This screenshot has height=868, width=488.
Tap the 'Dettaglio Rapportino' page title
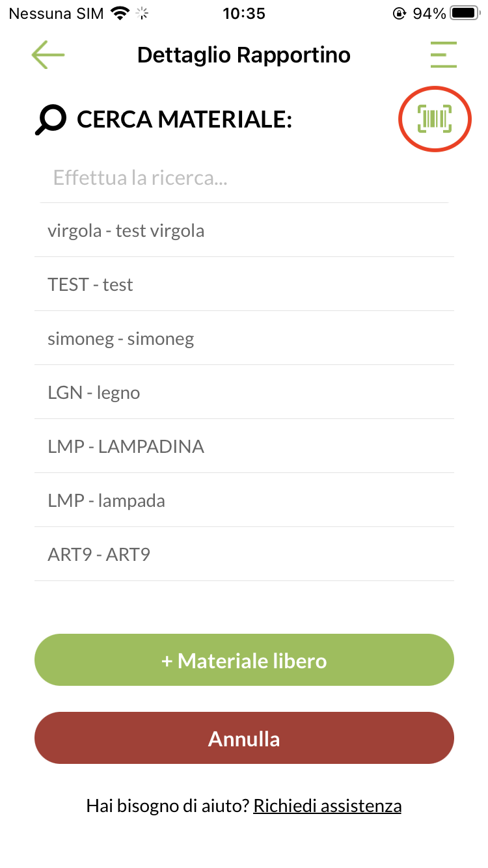[244, 55]
